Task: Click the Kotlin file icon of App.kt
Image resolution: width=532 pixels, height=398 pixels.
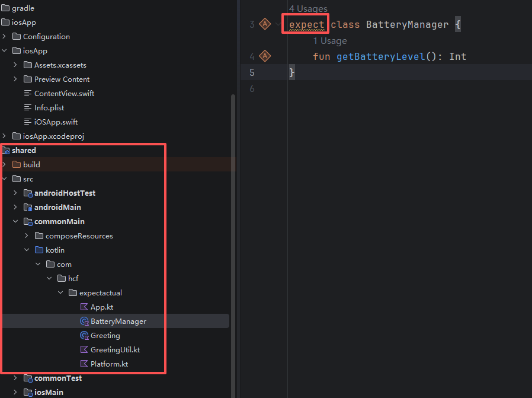Action: point(84,307)
